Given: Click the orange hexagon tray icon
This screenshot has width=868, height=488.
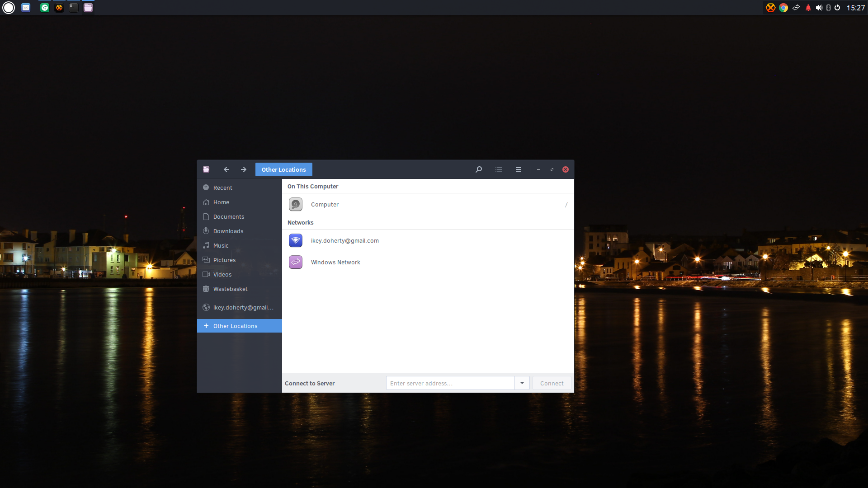Looking at the screenshot, I should [x=771, y=8].
